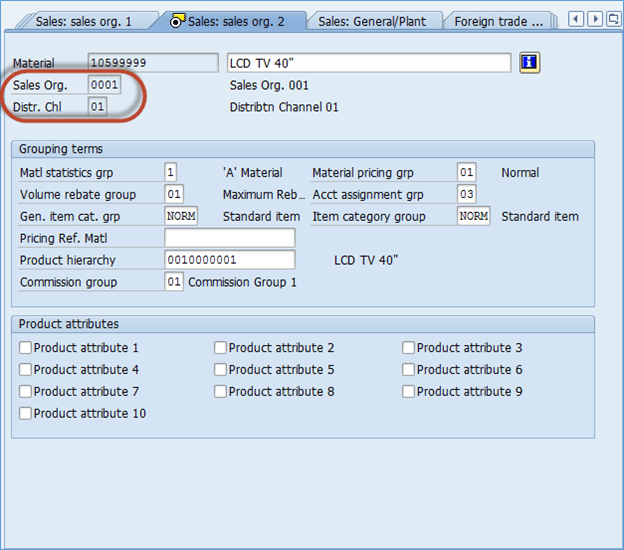624x550 pixels.
Task: Toggle Product attribute 10 checkbox
Action: [x=25, y=413]
